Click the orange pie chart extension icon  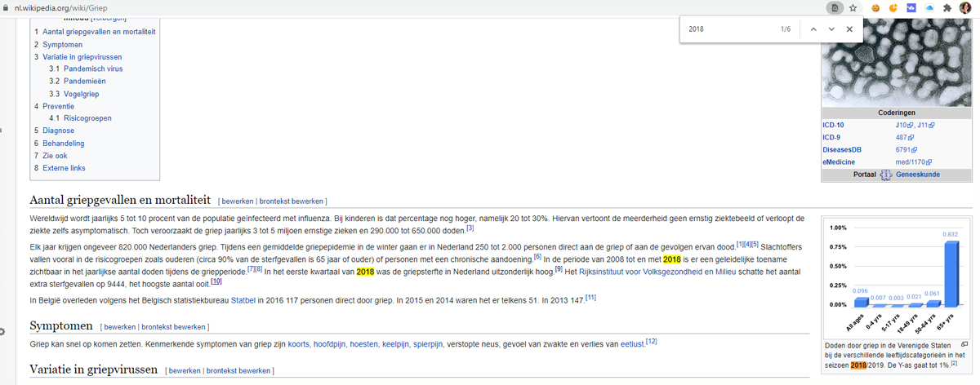click(x=893, y=7)
